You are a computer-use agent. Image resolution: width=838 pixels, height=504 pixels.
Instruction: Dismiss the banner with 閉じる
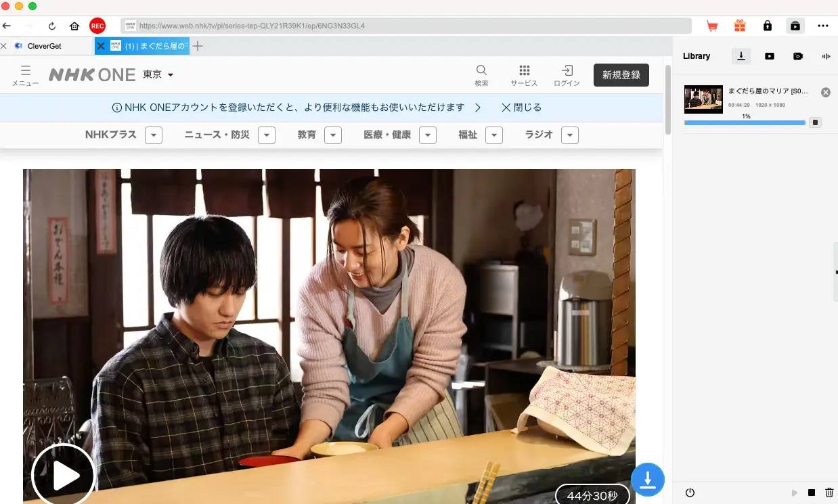(521, 108)
